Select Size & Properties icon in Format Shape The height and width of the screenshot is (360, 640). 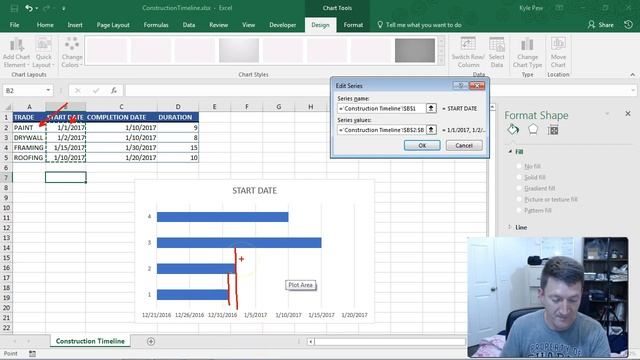[x=553, y=130]
